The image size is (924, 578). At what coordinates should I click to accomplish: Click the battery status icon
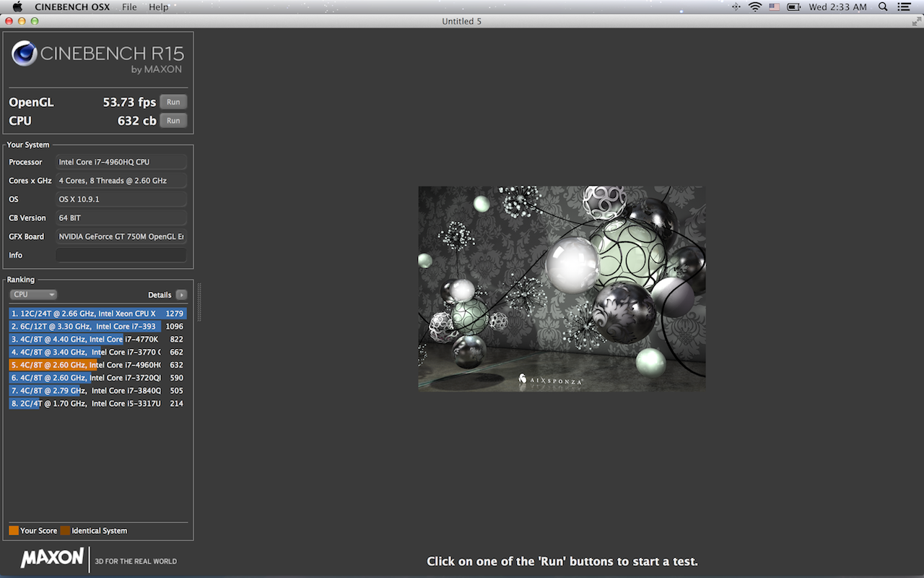point(794,7)
